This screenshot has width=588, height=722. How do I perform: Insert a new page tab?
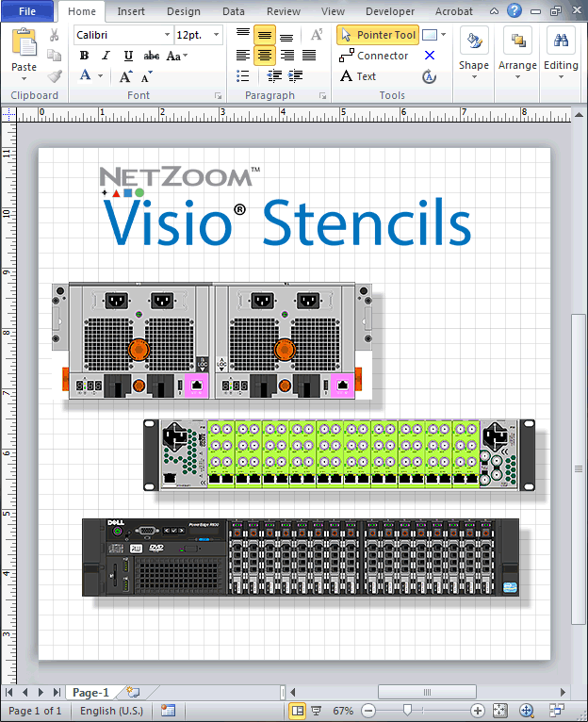133,692
